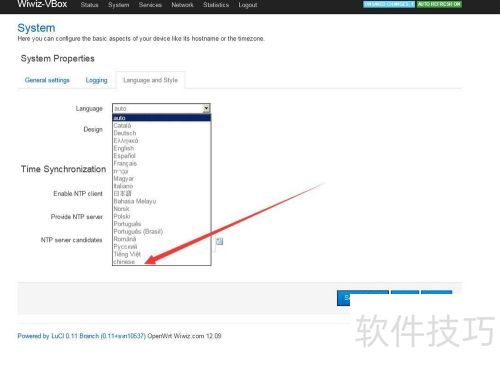Choose the Hebrew language option
500x368 pixels.
(x=162, y=171)
